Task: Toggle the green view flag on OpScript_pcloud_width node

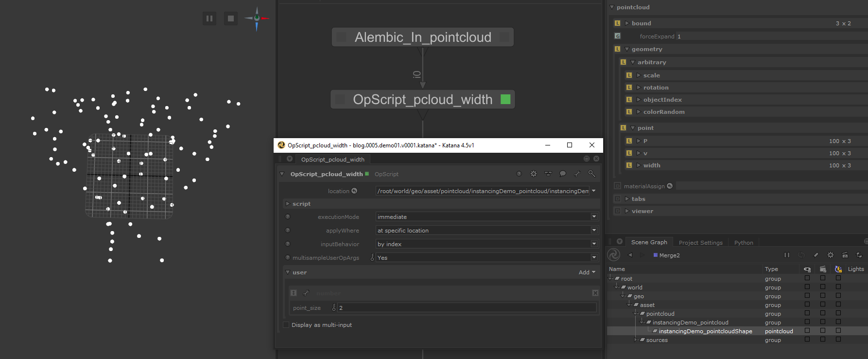Action: [x=505, y=99]
